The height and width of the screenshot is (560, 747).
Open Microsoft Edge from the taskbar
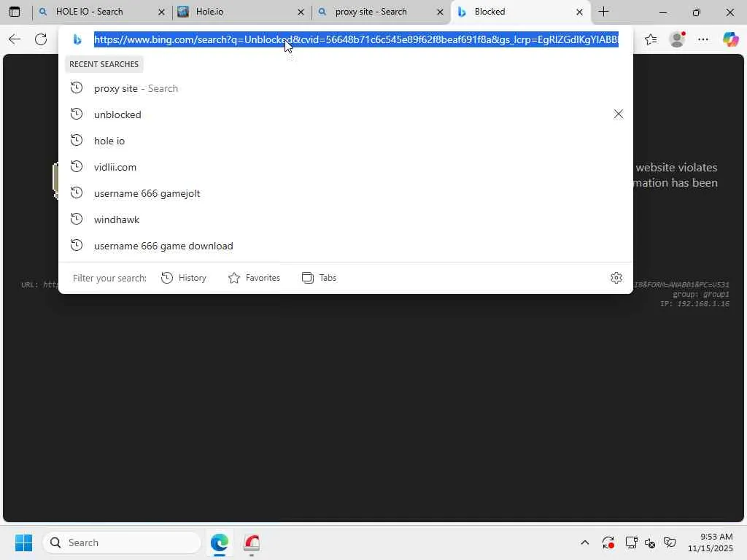(x=220, y=542)
